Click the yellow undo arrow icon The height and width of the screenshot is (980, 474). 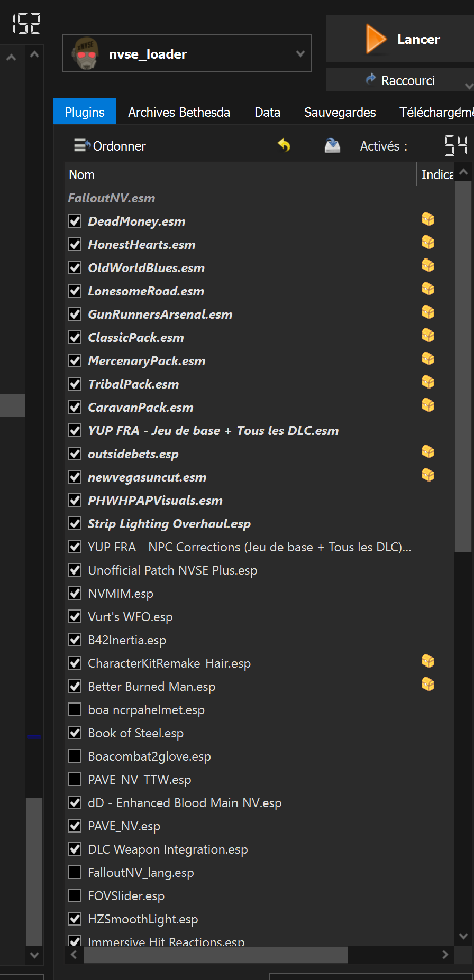(x=284, y=145)
